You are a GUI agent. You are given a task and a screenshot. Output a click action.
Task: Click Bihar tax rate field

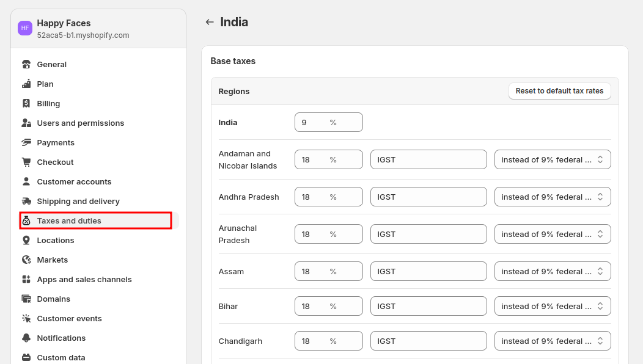tap(328, 306)
